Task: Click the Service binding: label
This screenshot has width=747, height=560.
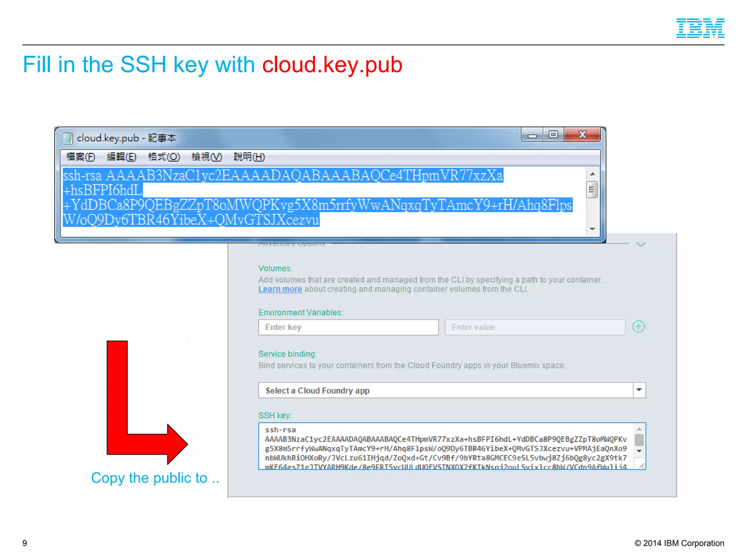Action: [288, 354]
